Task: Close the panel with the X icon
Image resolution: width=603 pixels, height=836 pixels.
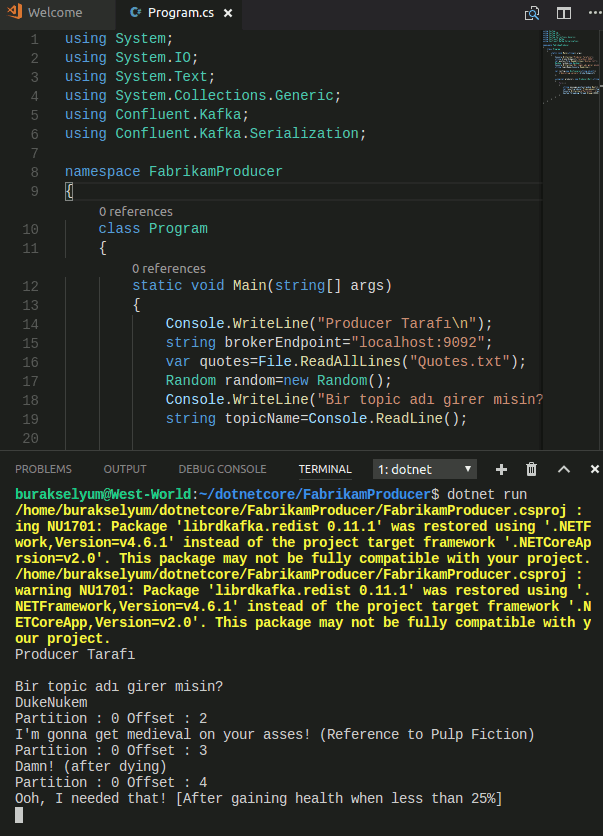Action: (595, 469)
